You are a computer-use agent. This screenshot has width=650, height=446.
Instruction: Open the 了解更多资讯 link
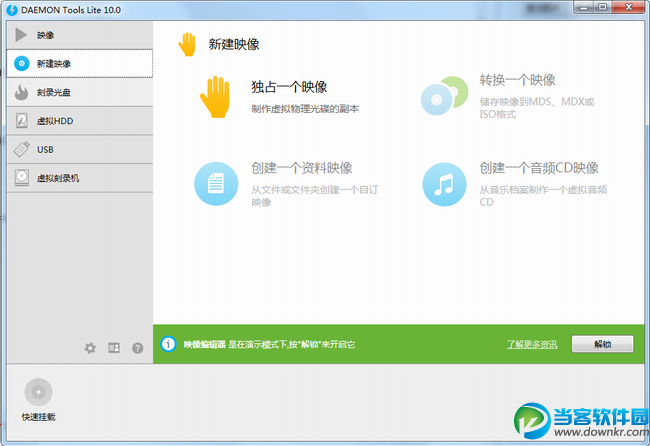[532, 344]
